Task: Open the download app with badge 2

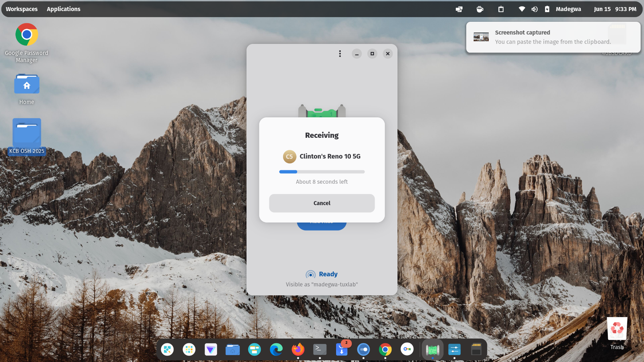Action: 342,350
